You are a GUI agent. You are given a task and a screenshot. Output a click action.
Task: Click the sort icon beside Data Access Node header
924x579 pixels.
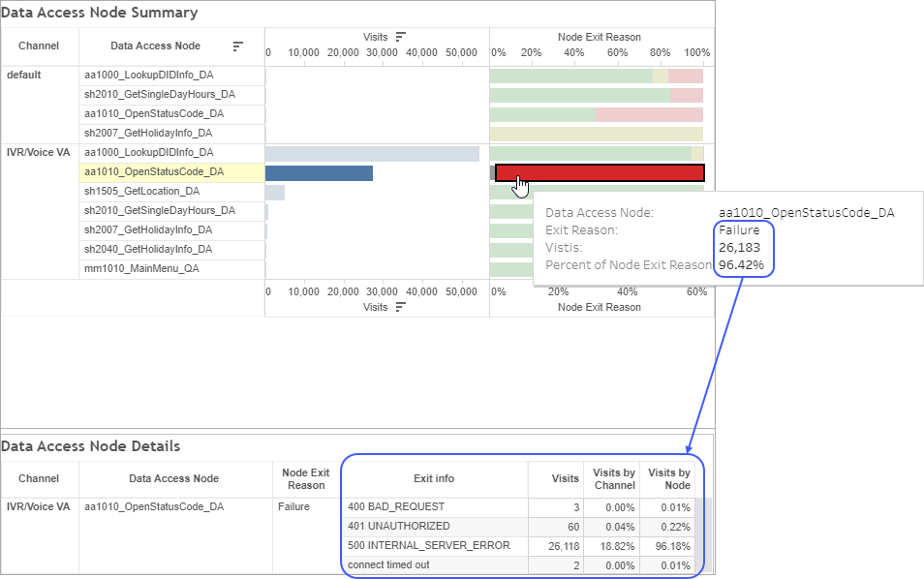(238, 46)
